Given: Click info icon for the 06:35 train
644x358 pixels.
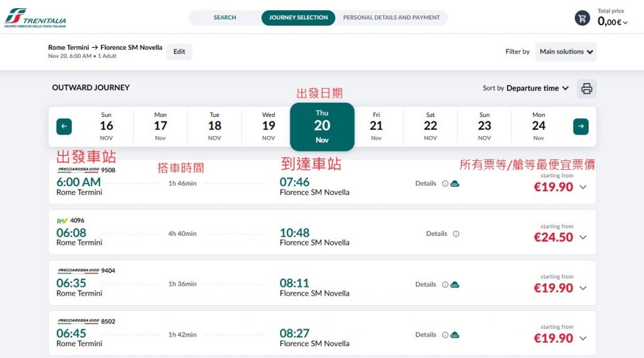Looking at the screenshot, I should pyautogui.click(x=445, y=284).
